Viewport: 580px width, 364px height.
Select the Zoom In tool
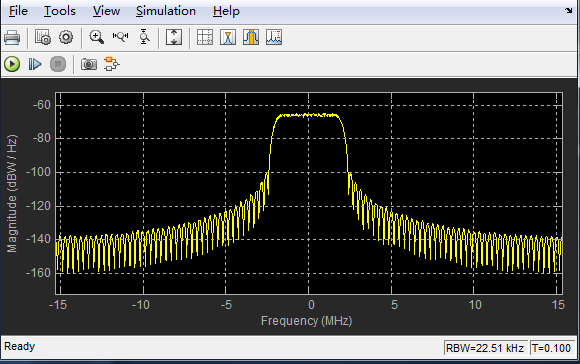pos(97,37)
